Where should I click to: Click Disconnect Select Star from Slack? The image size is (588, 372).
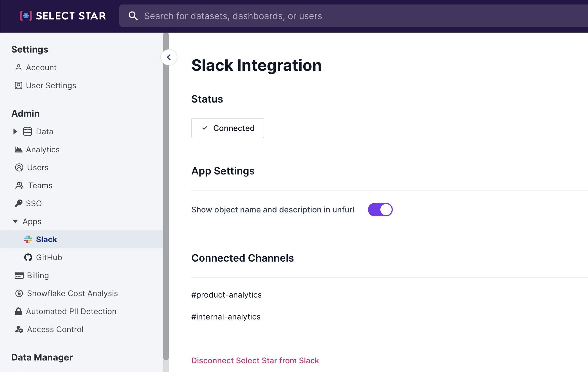[255, 360]
